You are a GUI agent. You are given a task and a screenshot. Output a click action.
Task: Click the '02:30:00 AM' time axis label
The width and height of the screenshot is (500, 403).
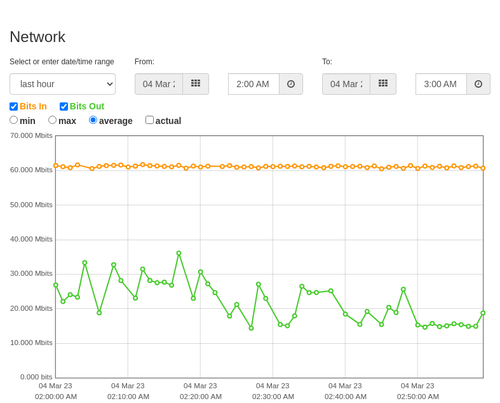pos(273,397)
